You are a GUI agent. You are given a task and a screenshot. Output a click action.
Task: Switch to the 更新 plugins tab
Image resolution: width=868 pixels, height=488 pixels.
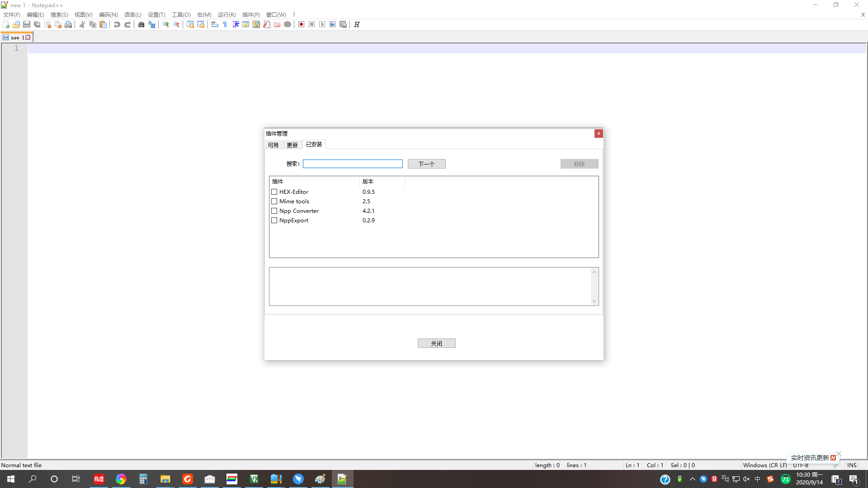[x=292, y=145]
